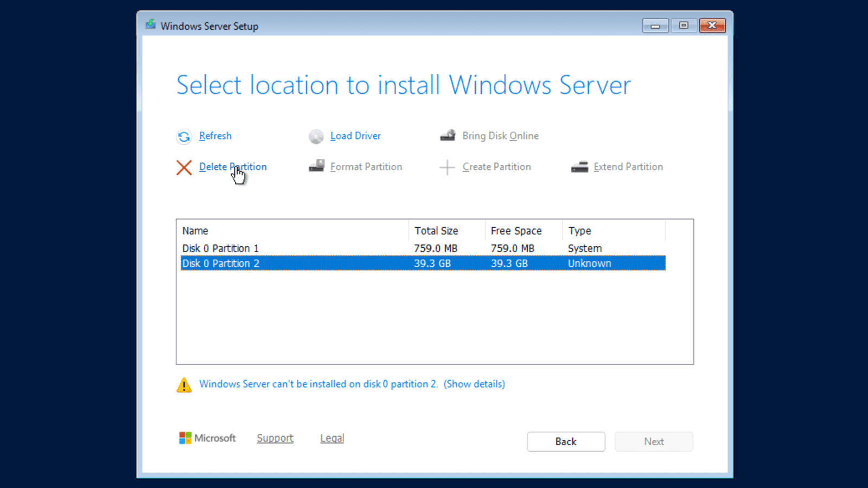The width and height of the screenshot is (868, 488).
Task: Minimize the Windows Server Setup window
Action: tap(655, 25)
